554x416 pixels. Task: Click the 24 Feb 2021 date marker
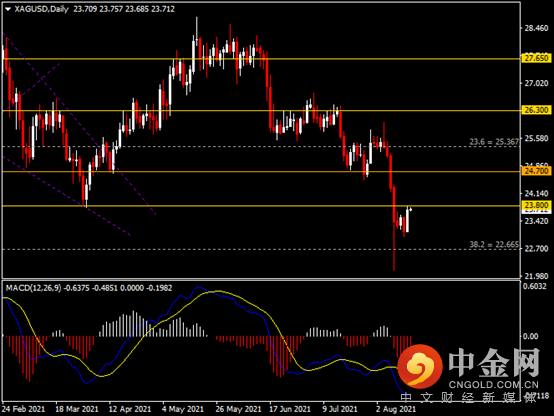[x=24, y=409]
